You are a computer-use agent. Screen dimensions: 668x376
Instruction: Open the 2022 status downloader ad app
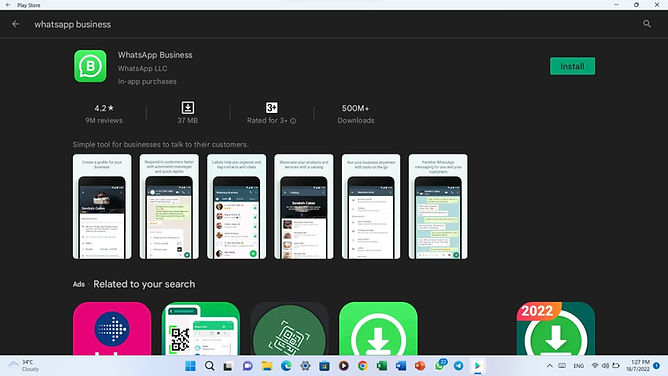coord(556,328)
